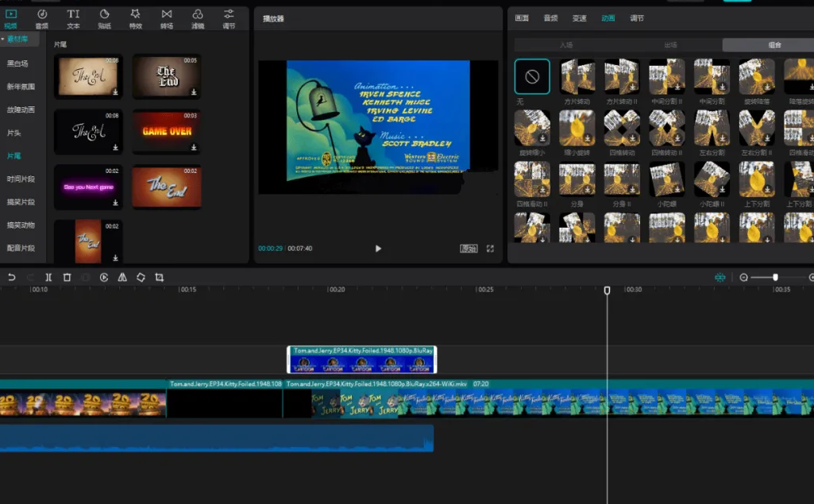Switch to the 画面 tab
The width and height of the screenshot is (814, 504).
(522, 18)
